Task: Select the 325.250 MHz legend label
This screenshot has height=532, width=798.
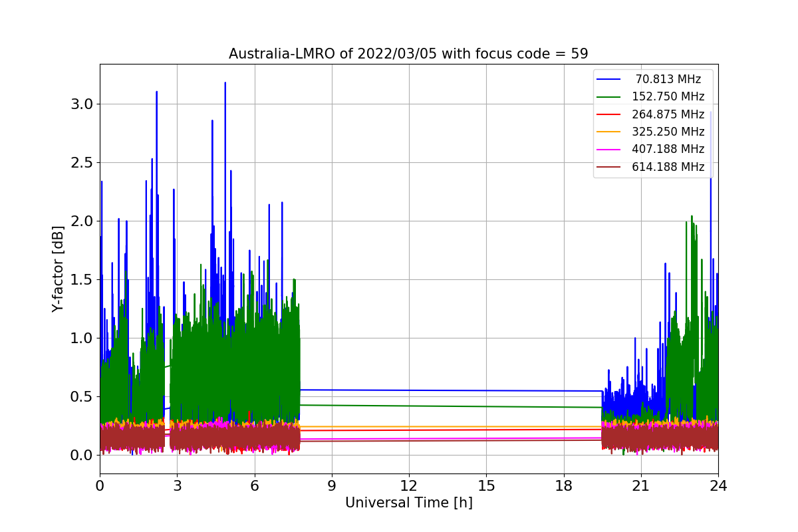Action: pos(668,132)
